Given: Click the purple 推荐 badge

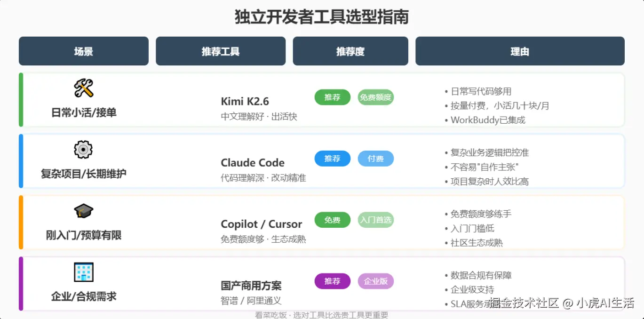Looking at the screenshot, I should pos(333,281).
